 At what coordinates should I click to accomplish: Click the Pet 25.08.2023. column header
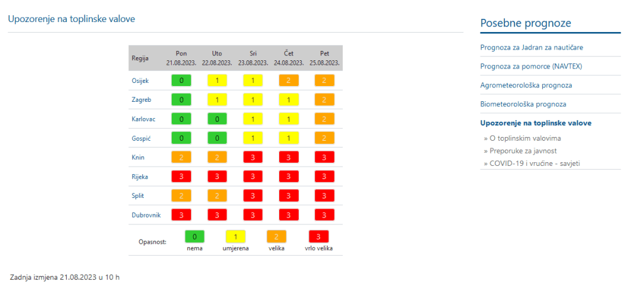coord(325,58)
